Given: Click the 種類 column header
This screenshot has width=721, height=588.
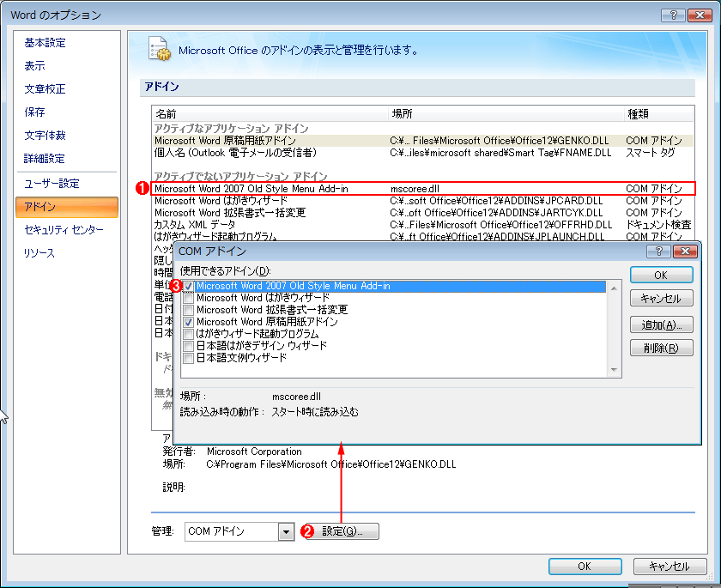Looking at the screenshot, I should tap(659, 114).
